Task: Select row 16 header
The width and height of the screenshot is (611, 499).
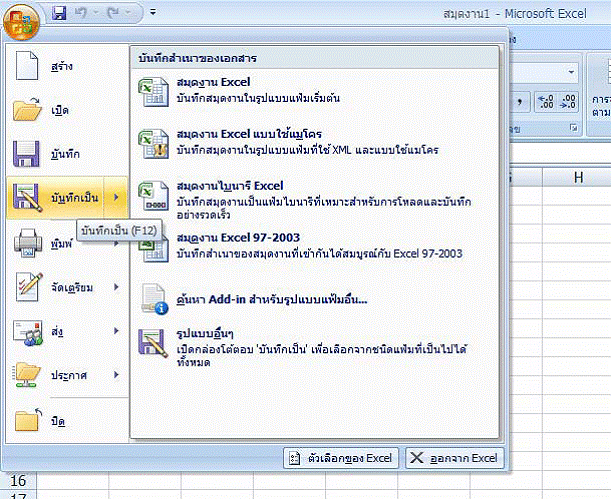Action: click(x=18, y=481)
